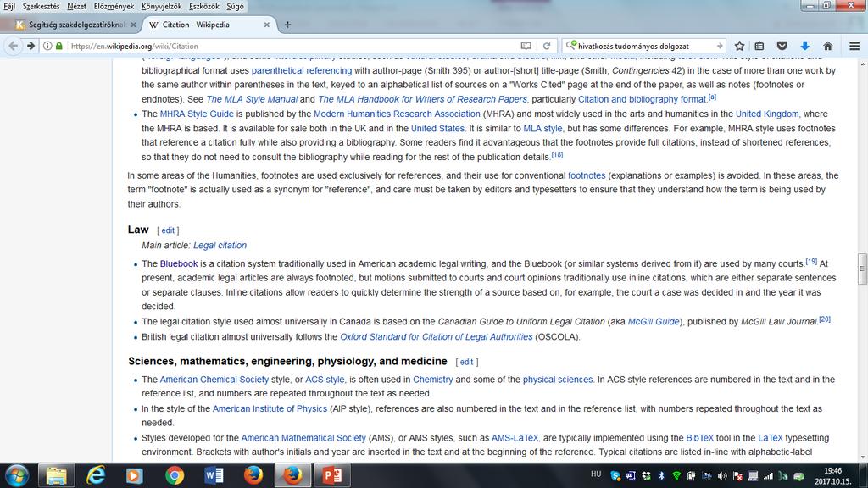Switch to the Segítség szakdolgozatíróknak tab

click(76, 25)
